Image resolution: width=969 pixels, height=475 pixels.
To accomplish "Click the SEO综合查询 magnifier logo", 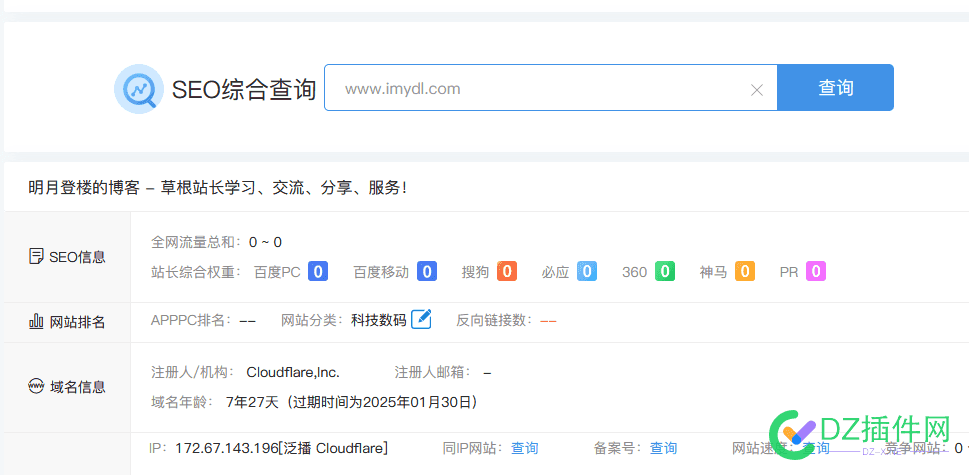I will click(139, 89).
